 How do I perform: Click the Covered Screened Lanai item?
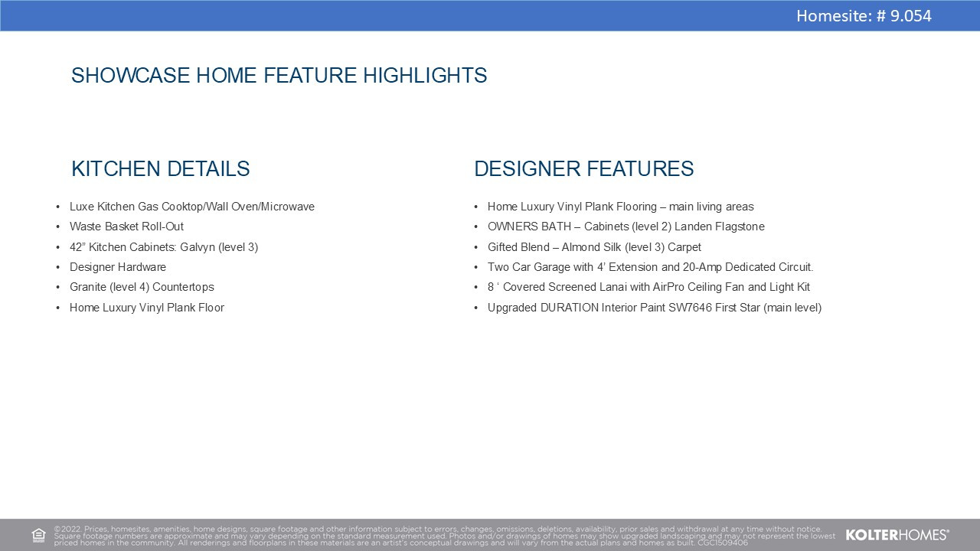(x=648, y=287)
